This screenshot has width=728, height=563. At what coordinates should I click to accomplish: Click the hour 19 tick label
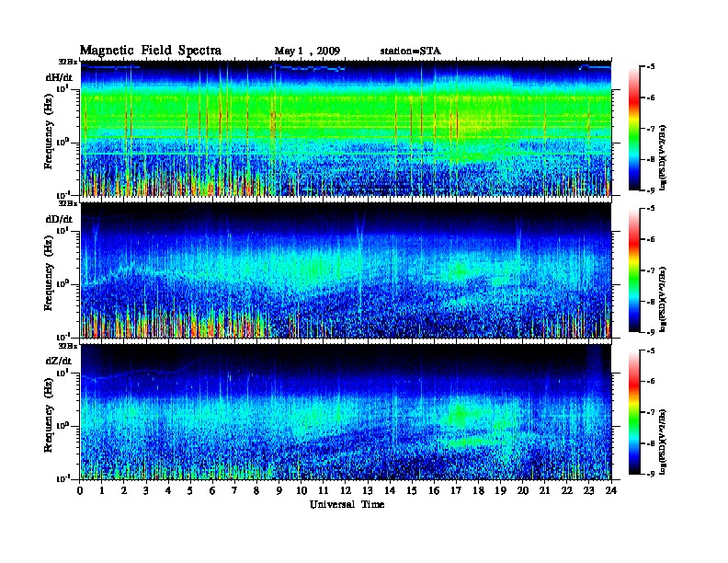click(x=500, y=490)
